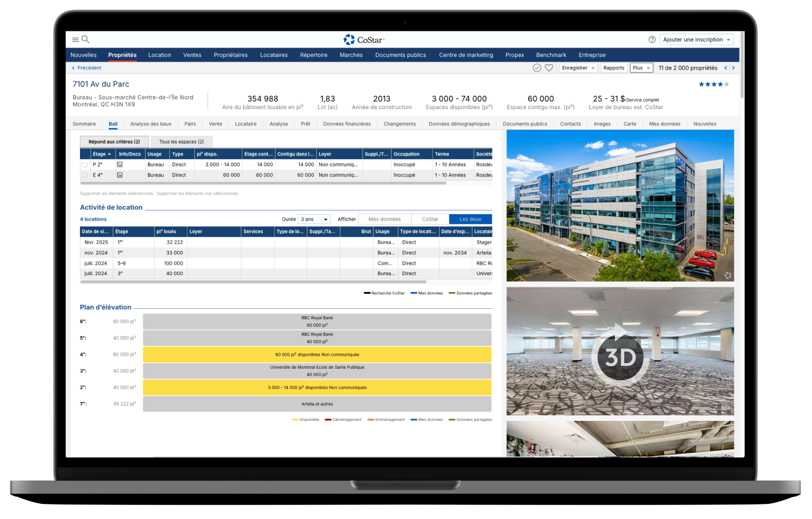This screenshot has width=812, height=519.
Task: Open image icon for floor P 2
Action: tap(120, 165)
